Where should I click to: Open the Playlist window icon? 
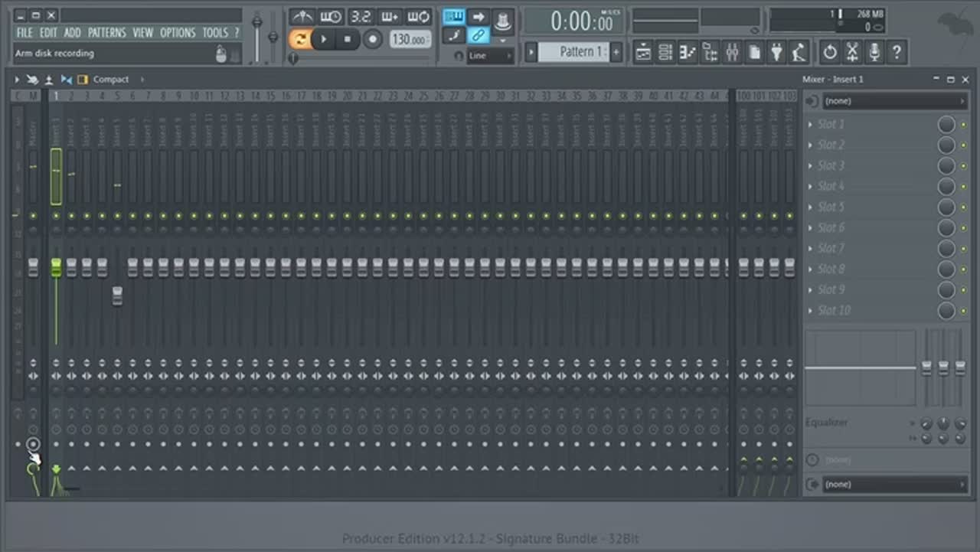(643, 52)
